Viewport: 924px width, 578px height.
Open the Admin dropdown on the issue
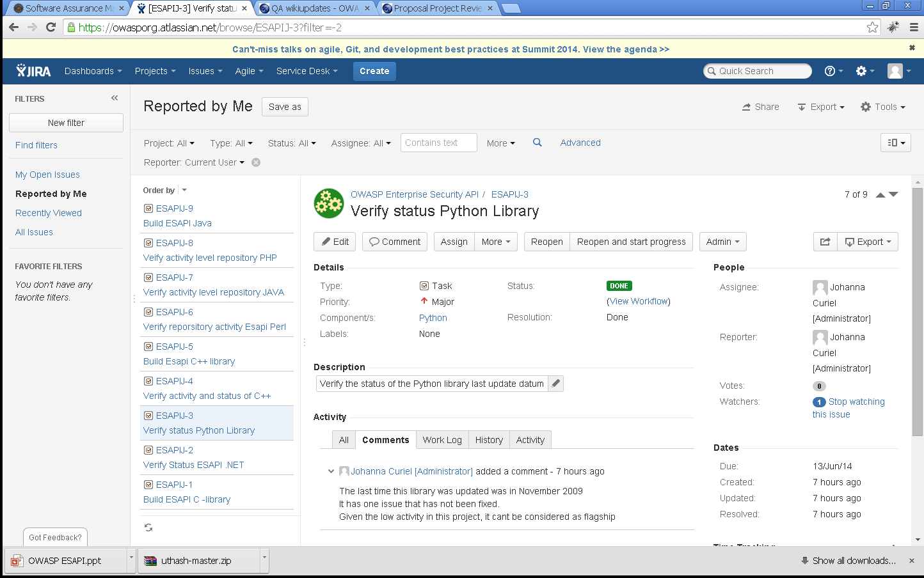point(722,242)
